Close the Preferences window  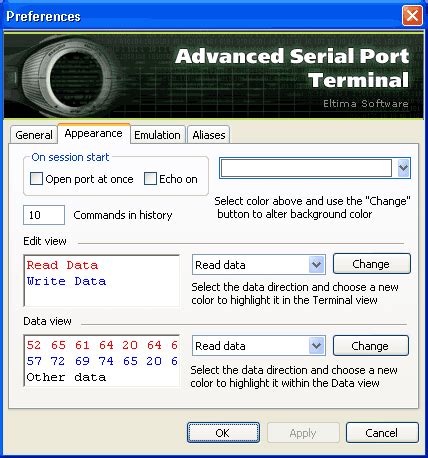(x=412, y=16)
